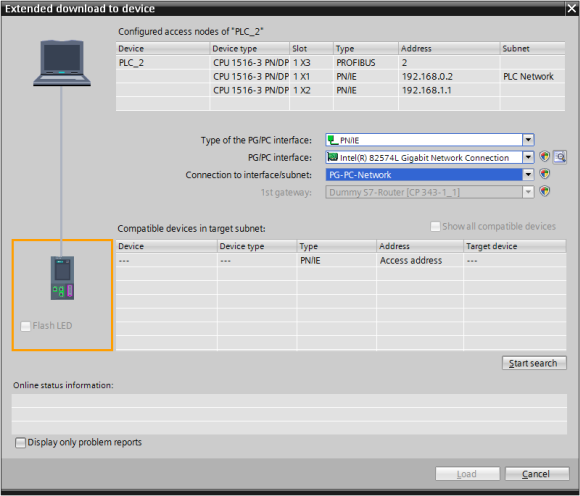The height and width of the screenshot is (496, 580).
Task: Click address 192.168.0.2 in access nodes
Action: pos(449,77)
